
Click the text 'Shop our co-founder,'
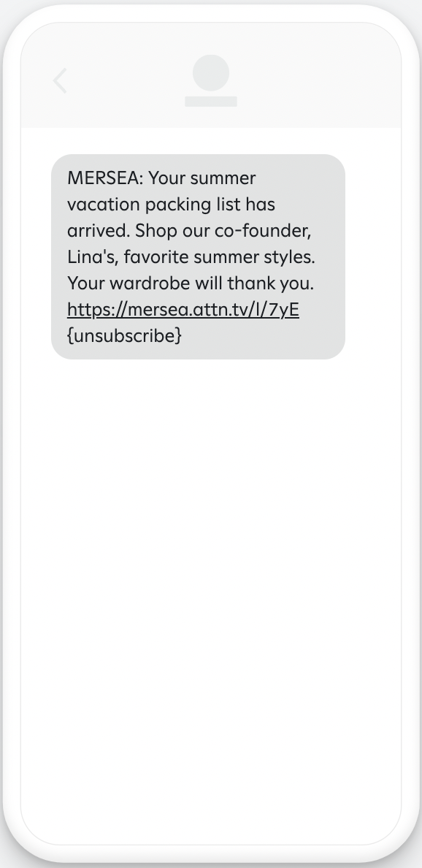[x=223, y=231]
